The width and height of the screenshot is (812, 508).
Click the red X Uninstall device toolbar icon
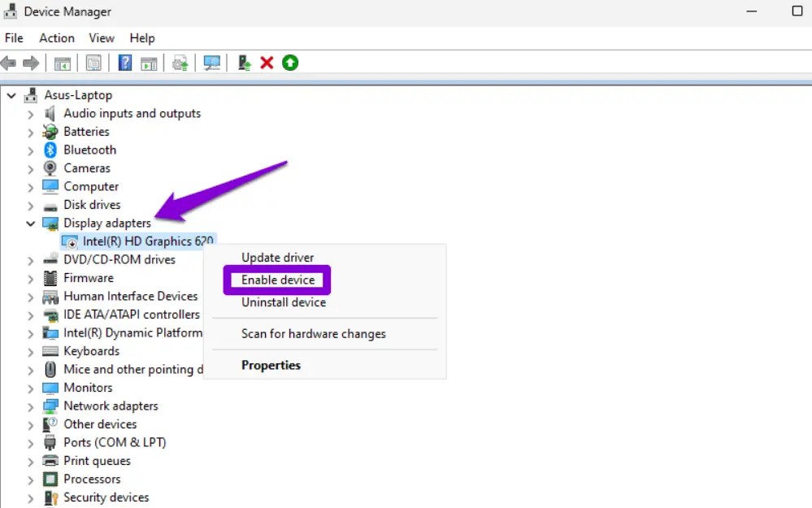pos(267,63)
